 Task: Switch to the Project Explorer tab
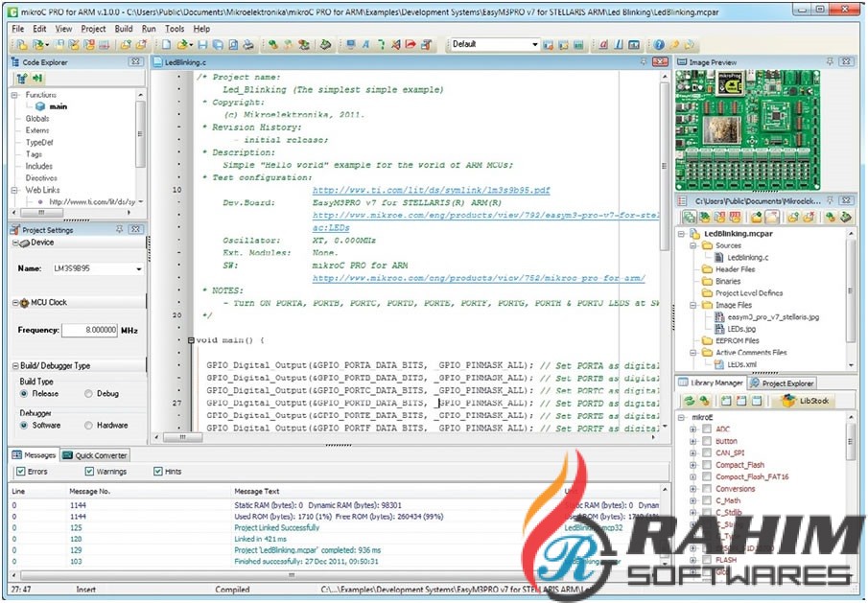pyautogui.click(x=786, y=383)
